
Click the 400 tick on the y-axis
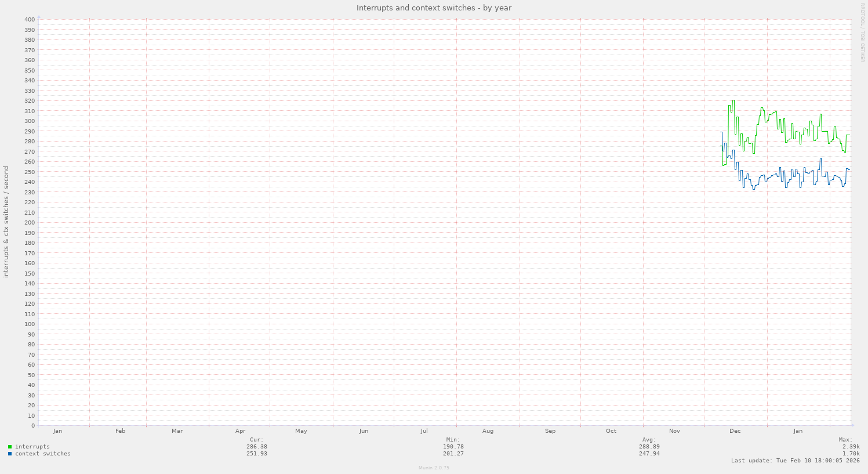click(30, 20)
